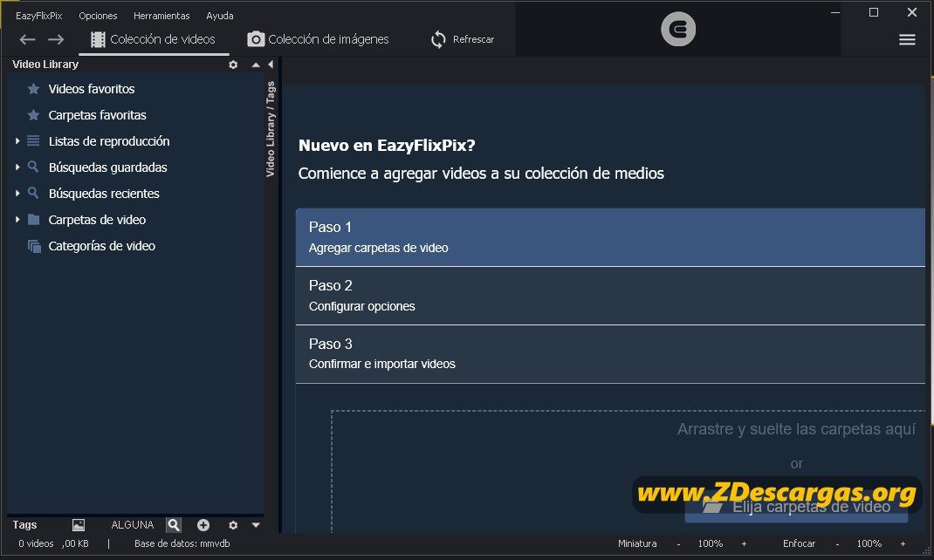Go forward with the right arrow
The image size is (934, 560).
click(x=56, y=39)
